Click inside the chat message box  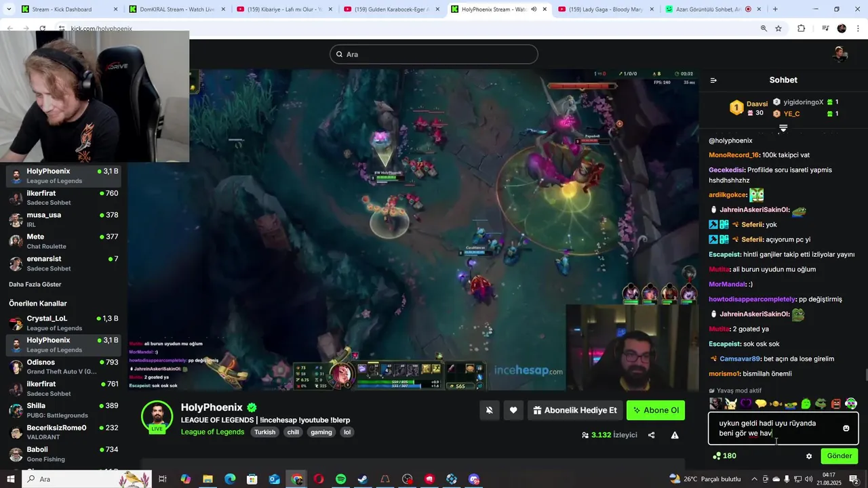pyautogui.click(x=783, y=428)
